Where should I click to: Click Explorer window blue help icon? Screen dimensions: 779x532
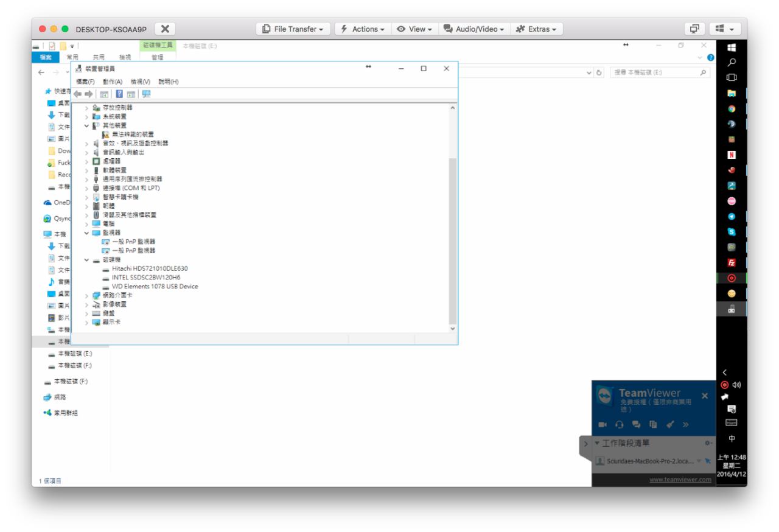click(x=710, y=57)
